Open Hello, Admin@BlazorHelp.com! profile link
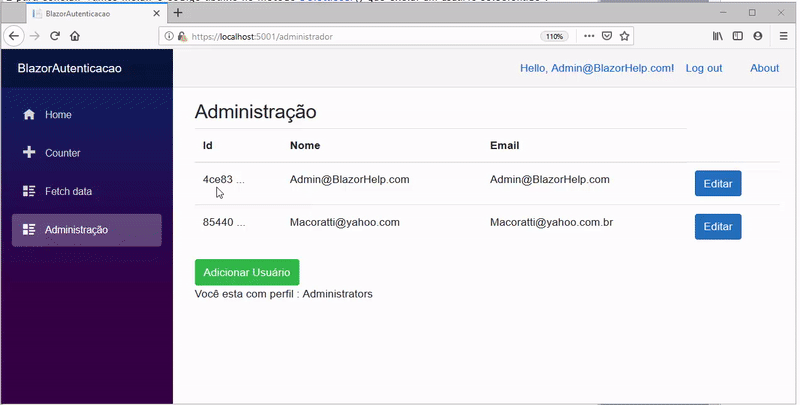The width and height of the screenshot is (800, 405). tap(597, 68)
